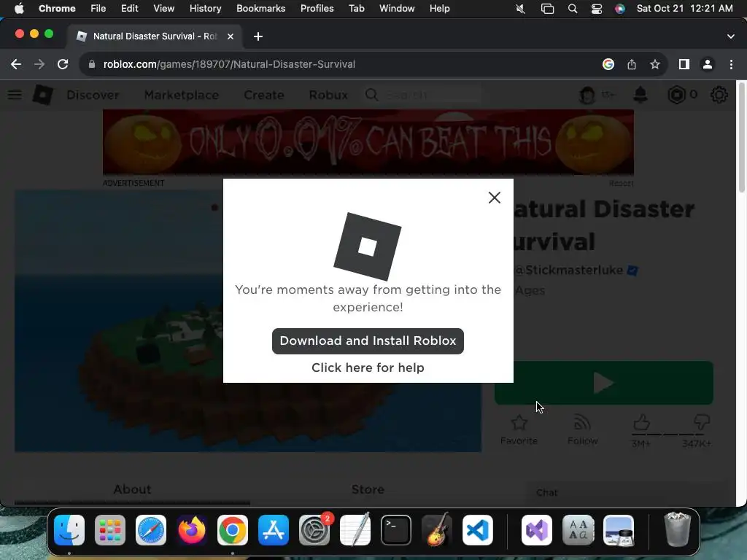Viewport: 747px width, 560px height.
Task: Open the Chrome three-dot menu
Action: click(x=731, y=64)
